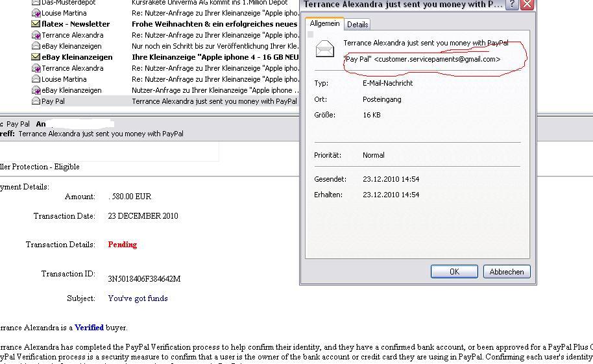The width and height of the screenshot is (593, 364).
Task: Click opened envelope icon of 'Nur noch ein Schritt' mail
Action: pos(36,46)
